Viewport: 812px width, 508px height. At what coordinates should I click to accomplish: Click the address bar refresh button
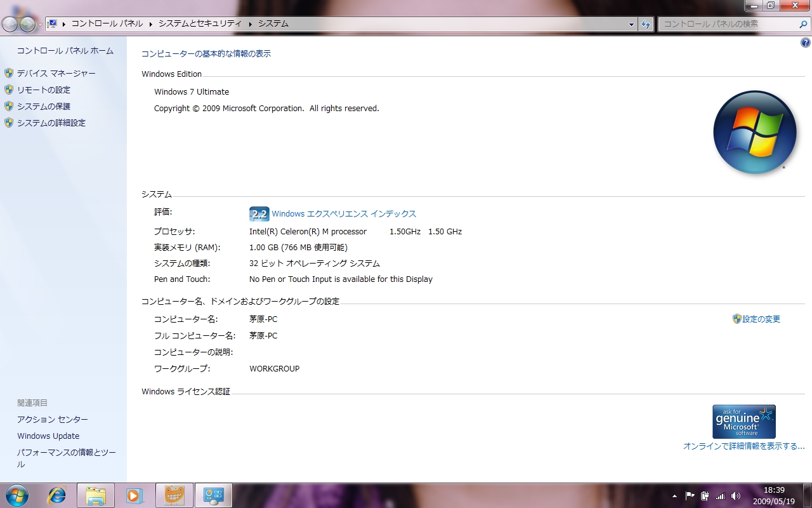coord(646,24)
